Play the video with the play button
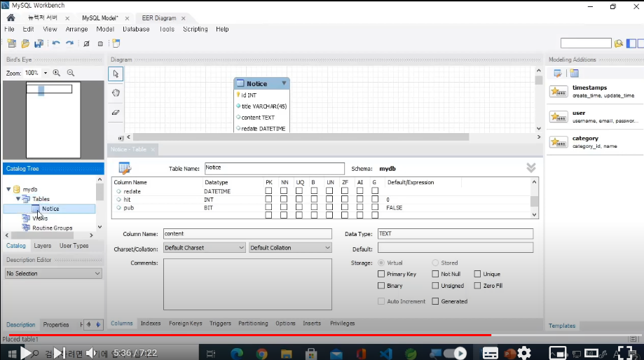 coord(25,352)
